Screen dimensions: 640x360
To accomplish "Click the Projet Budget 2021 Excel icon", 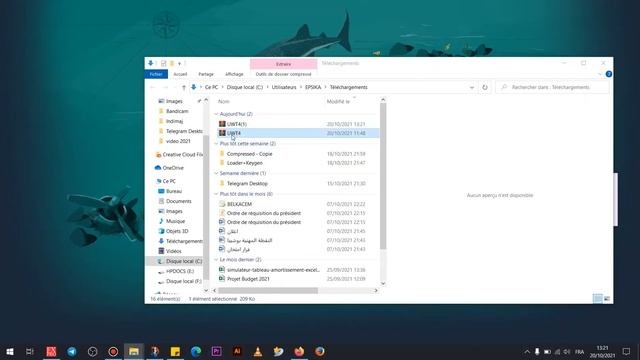I will (222, 279).
